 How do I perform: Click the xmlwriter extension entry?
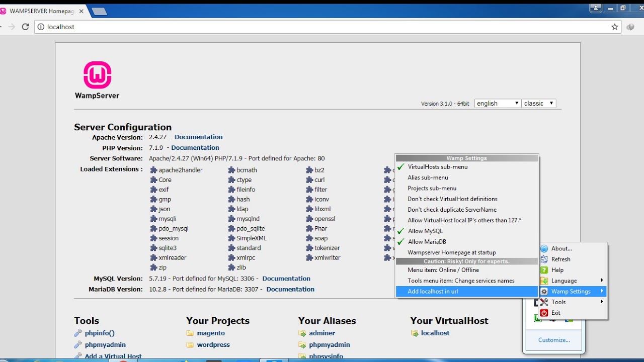coord(324,257)
